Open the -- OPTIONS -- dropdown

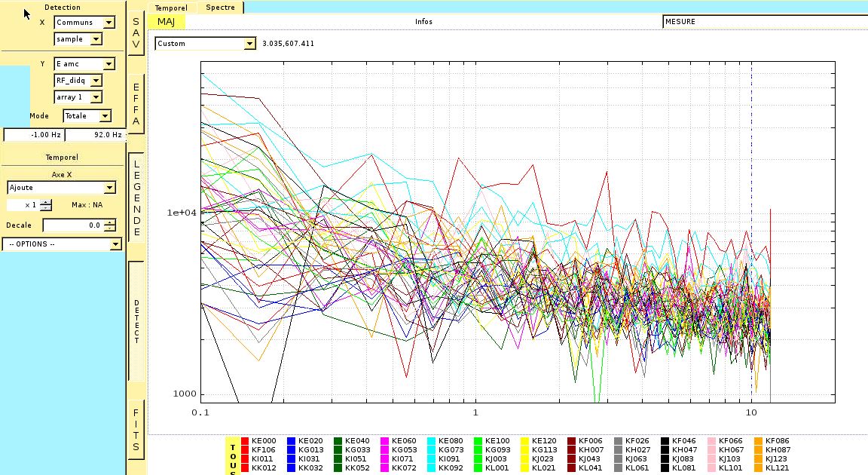coord(62,244)
